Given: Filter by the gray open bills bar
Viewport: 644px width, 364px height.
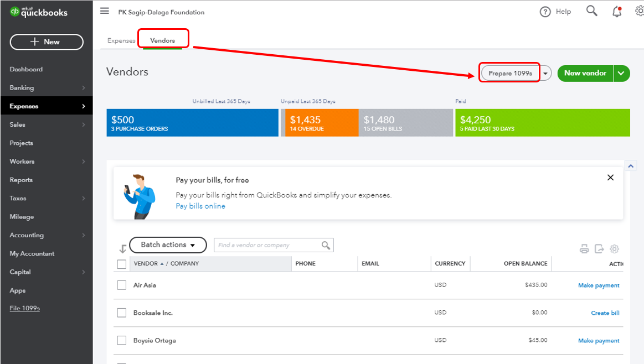Looking at the screenshot, I should pyautogui.click(x=406, y=123).
